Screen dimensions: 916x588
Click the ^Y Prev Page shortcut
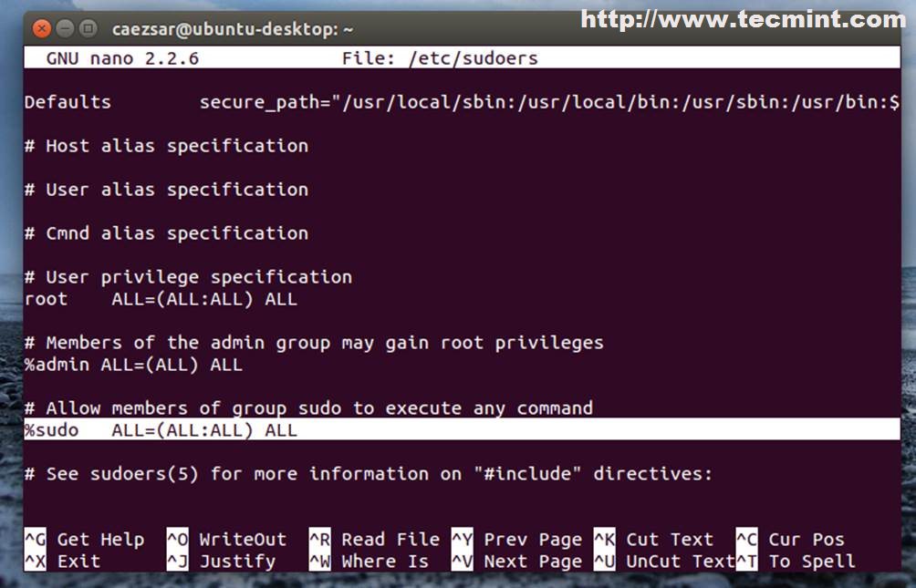tap(517, 540)
